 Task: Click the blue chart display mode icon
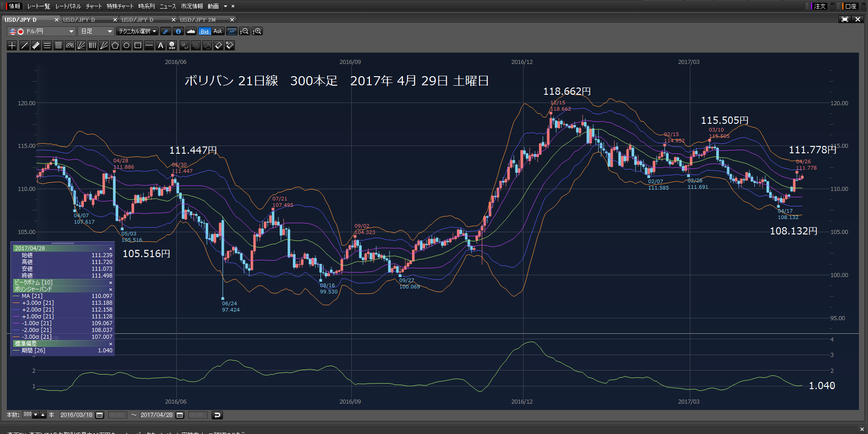[232, 31]
